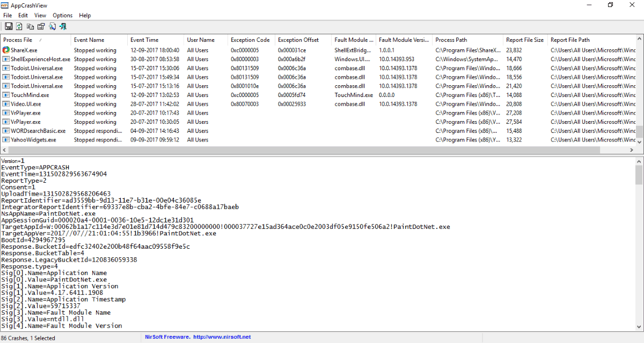Screen dimensions: 644x343
Task: Click fault module ShellExtBridg... cell
Action: (x=353, y=50)
